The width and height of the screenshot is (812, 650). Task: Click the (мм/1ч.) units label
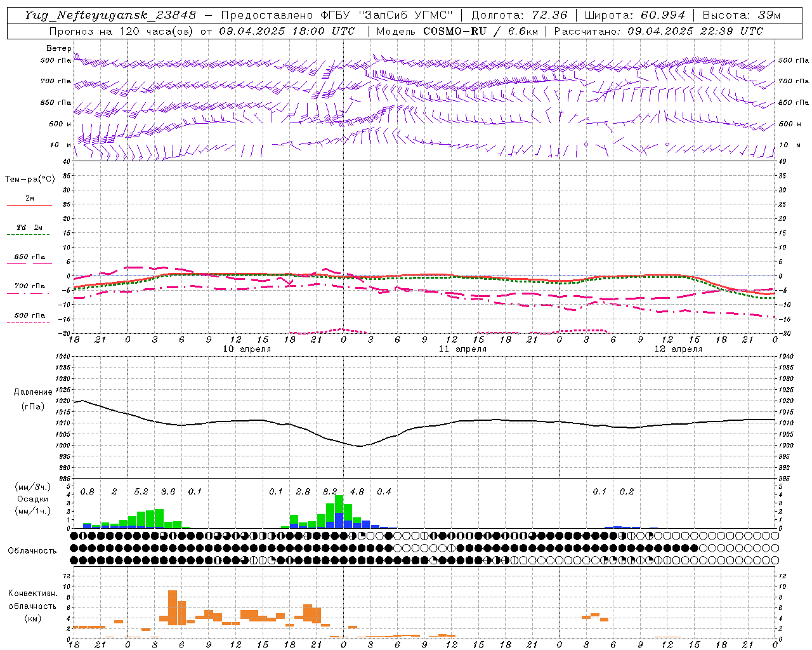32,511
